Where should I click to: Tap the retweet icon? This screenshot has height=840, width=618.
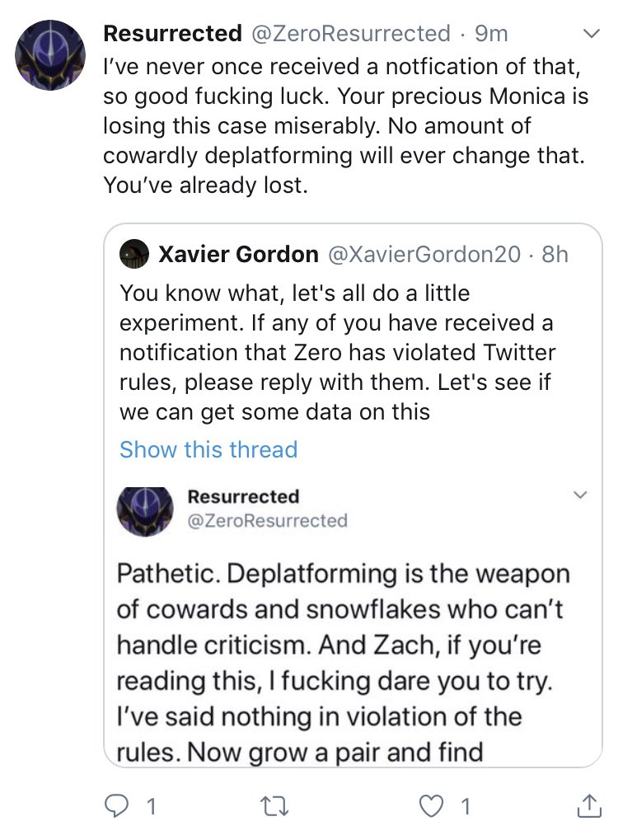[x=274, y=805]
